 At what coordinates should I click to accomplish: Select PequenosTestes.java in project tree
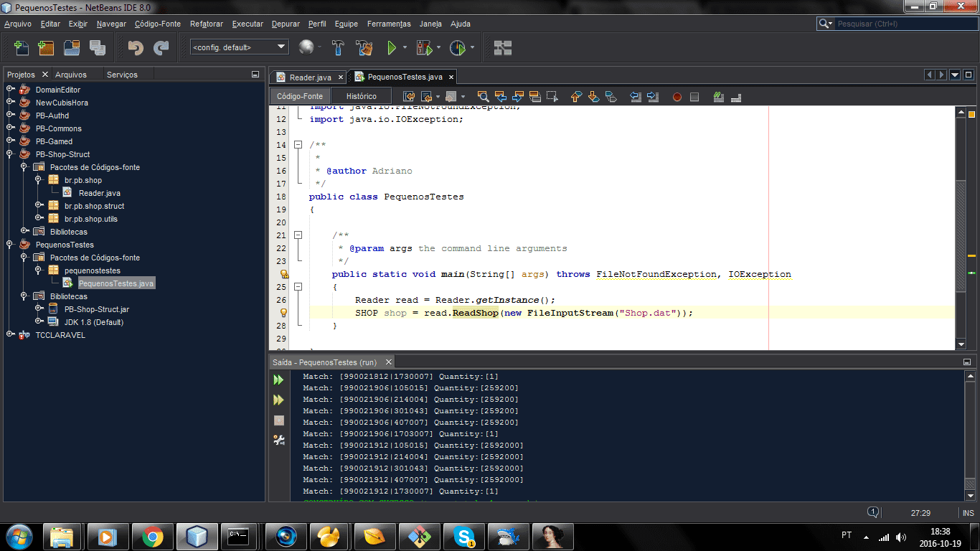click(116, 283)
